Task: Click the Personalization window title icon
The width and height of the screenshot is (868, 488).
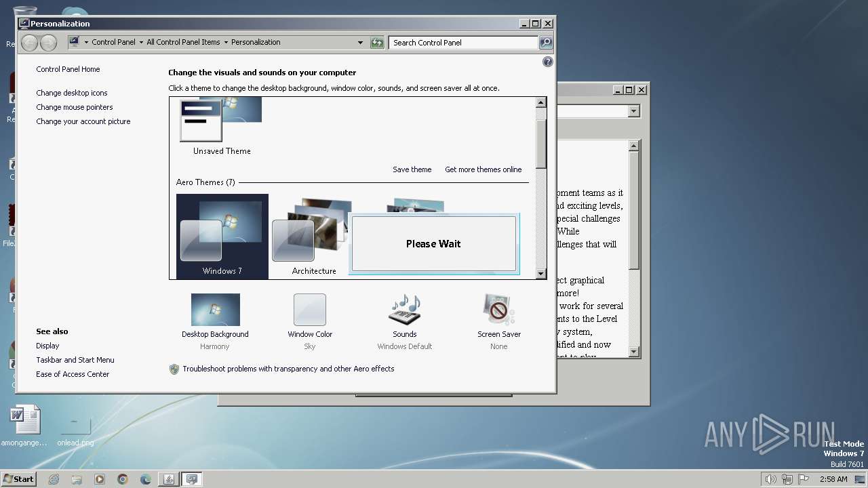Action: (24, 23)
